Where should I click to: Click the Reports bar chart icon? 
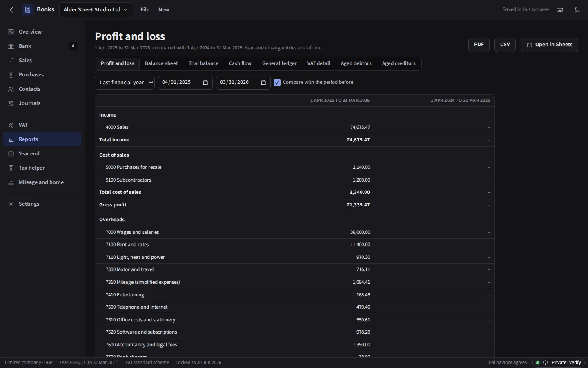click(11, 139)
